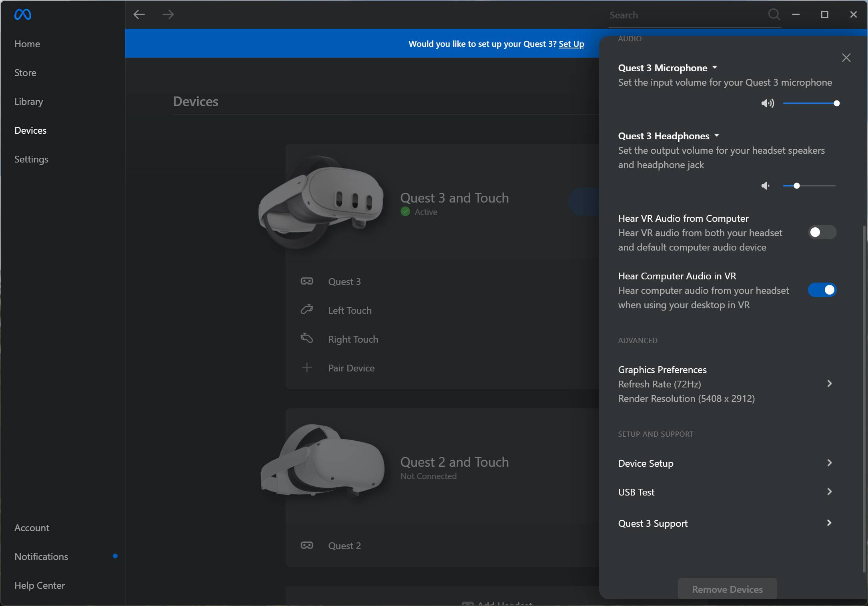This screenshot has width=868, height=606.
Task: Open the Quest 3 Microphone dropdown
Action: (x=715, y=68)
